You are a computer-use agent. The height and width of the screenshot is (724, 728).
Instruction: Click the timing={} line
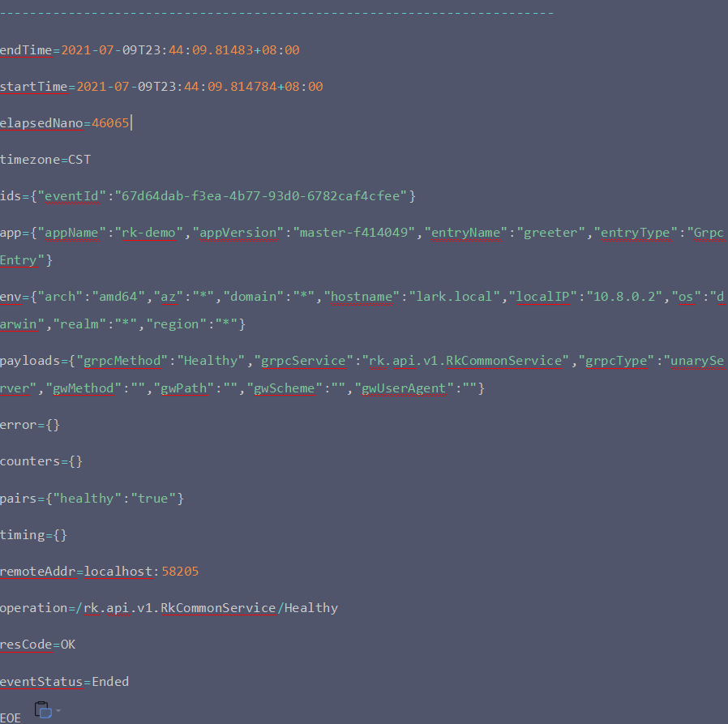pos(33,535)
